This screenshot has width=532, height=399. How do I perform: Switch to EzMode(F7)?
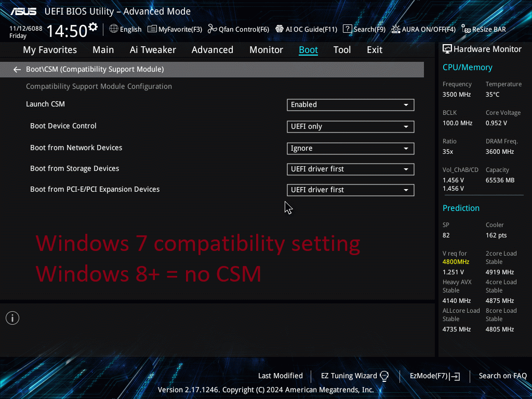[x=434, y=376]
